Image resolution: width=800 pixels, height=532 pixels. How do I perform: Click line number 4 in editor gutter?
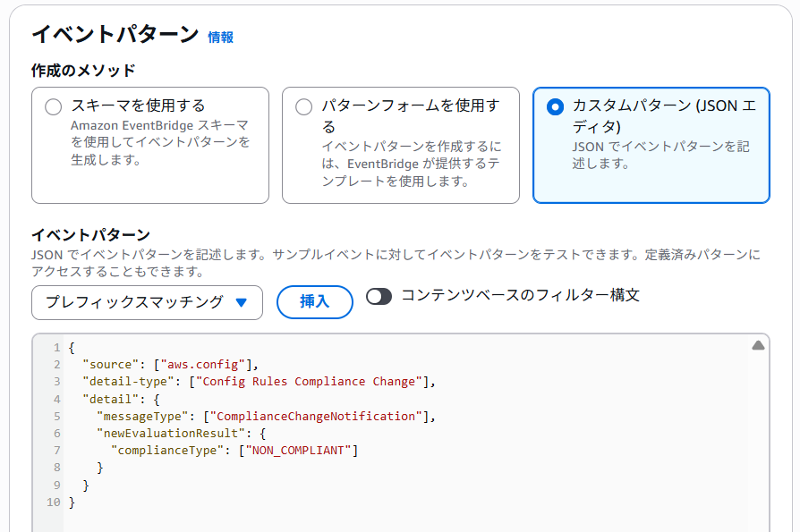click(56, 400)
